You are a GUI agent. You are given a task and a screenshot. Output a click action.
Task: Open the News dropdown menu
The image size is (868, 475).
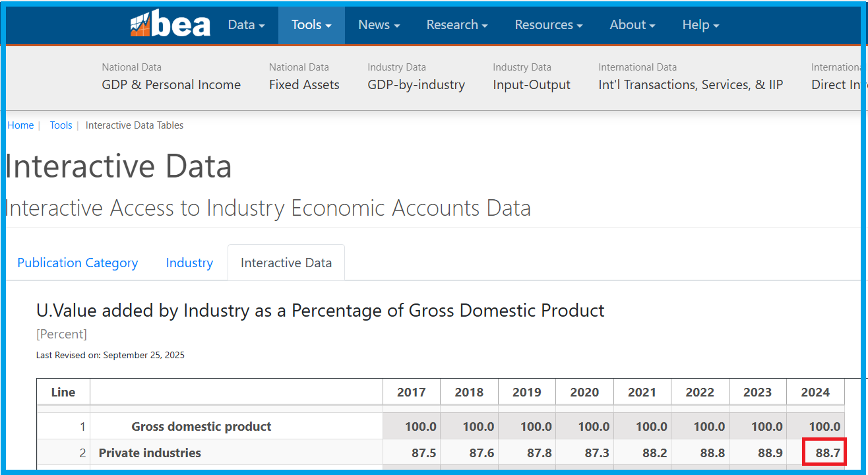coord(379,25)
